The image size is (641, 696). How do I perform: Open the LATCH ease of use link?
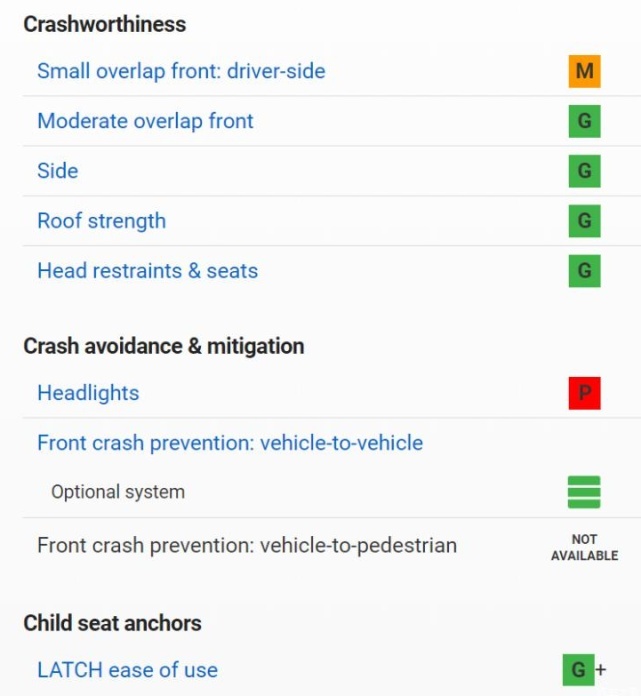coord(127,670)
